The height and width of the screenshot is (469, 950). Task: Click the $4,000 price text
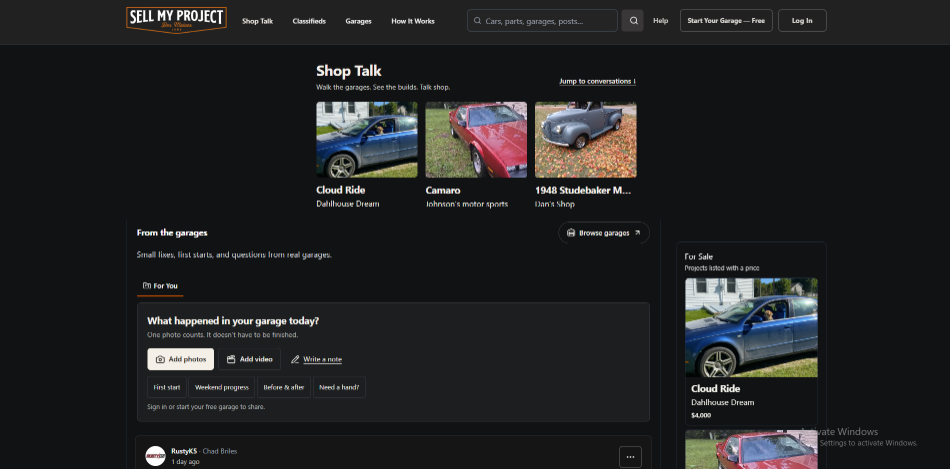(x=701, y=416)
